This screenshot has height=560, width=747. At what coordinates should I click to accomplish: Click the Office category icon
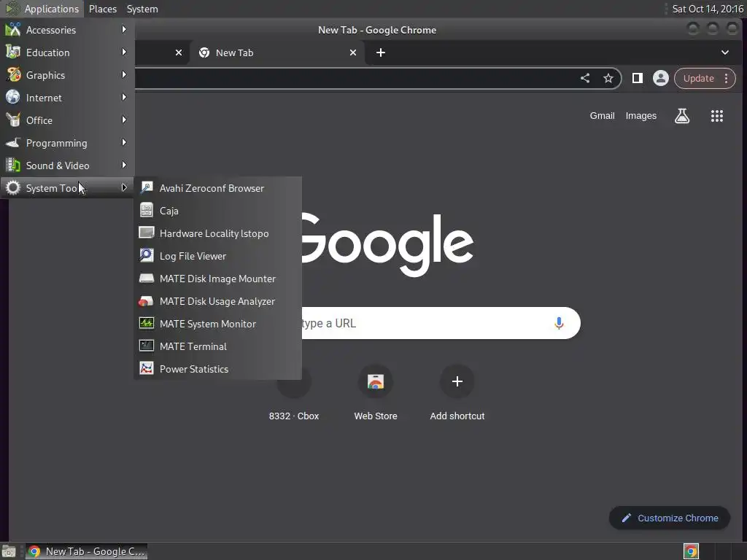(x=13, y=120)
